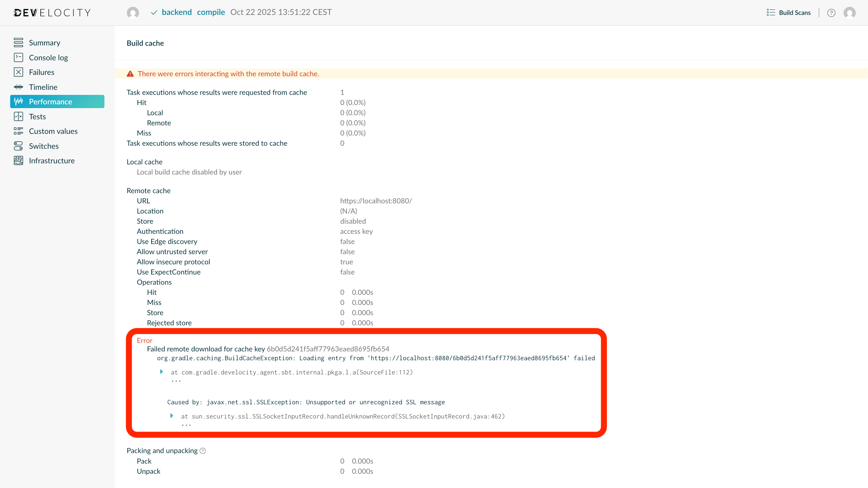This screenshot has width=868, height=488.
Task: Click the Develocity logo
Action: [52, 12]
